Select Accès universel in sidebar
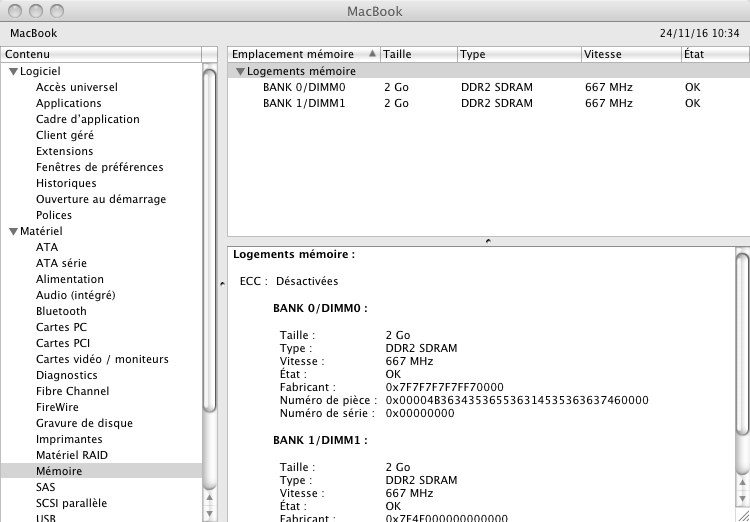This screenshot has height=522, width=750. pyautogui.click(x=77, y=87)
